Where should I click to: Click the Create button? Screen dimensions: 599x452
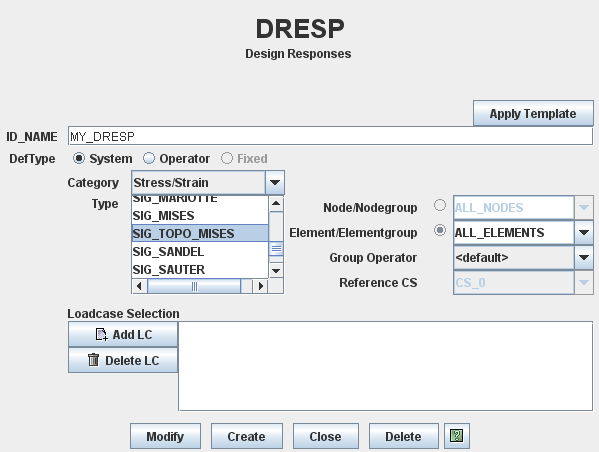click(x=246, y=436)
